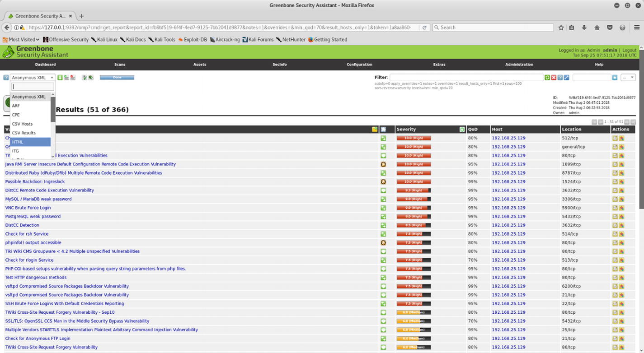Screen dimensions: 644x353
Task: Open the corresponding task icon
Action: [x=85, y=78]
